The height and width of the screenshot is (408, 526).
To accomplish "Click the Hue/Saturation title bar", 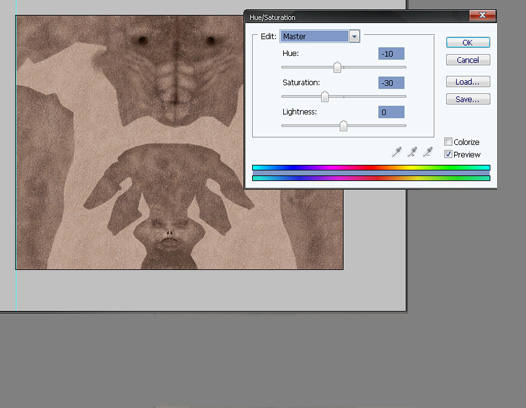I will coord(357,17).
